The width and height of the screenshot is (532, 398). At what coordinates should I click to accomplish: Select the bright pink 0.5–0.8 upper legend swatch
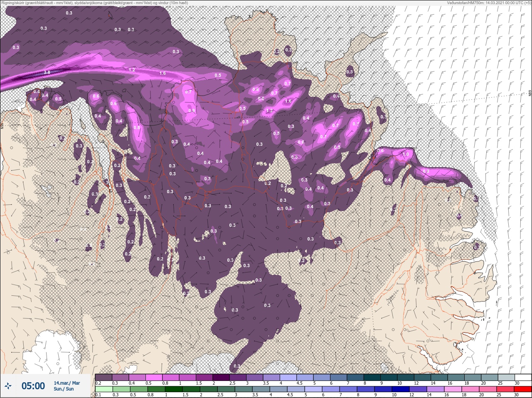[154, 377]
